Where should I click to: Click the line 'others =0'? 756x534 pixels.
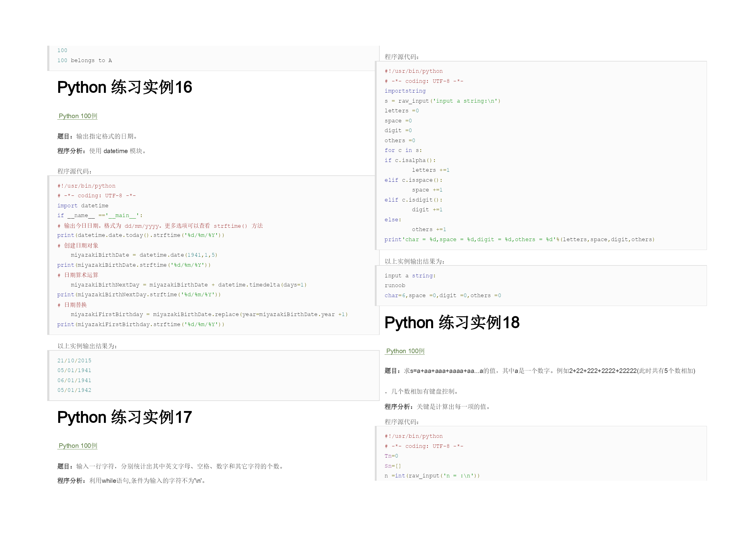point(400,140)
